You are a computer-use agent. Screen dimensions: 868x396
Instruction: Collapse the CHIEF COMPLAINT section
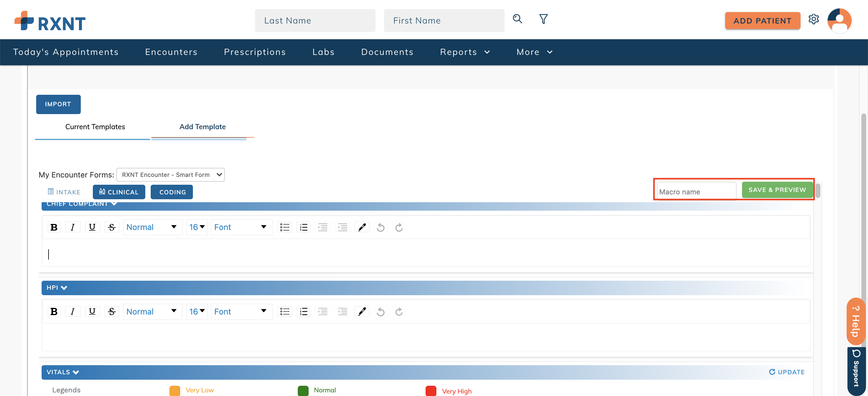point(114,203)
